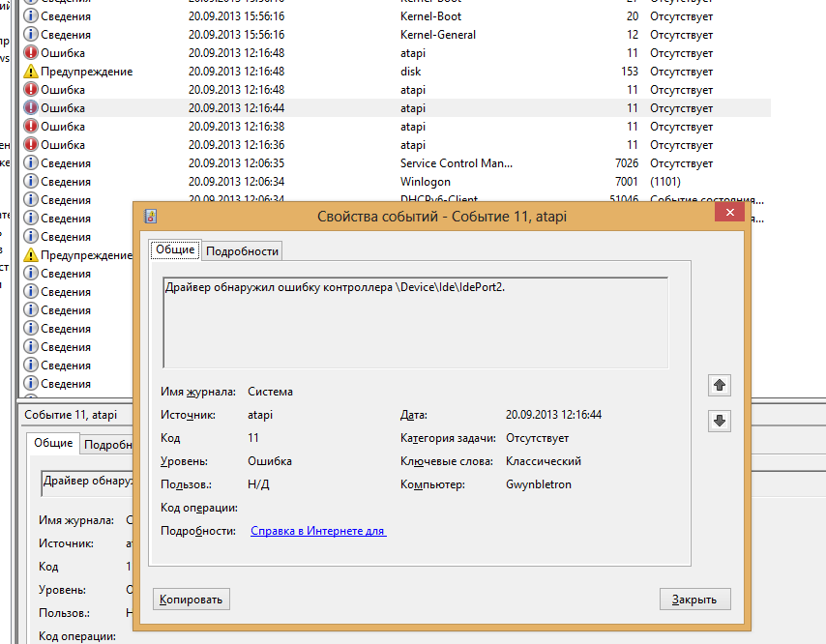Click the error icon for the atapi 12:16:38 row

[x=31, y=126]
